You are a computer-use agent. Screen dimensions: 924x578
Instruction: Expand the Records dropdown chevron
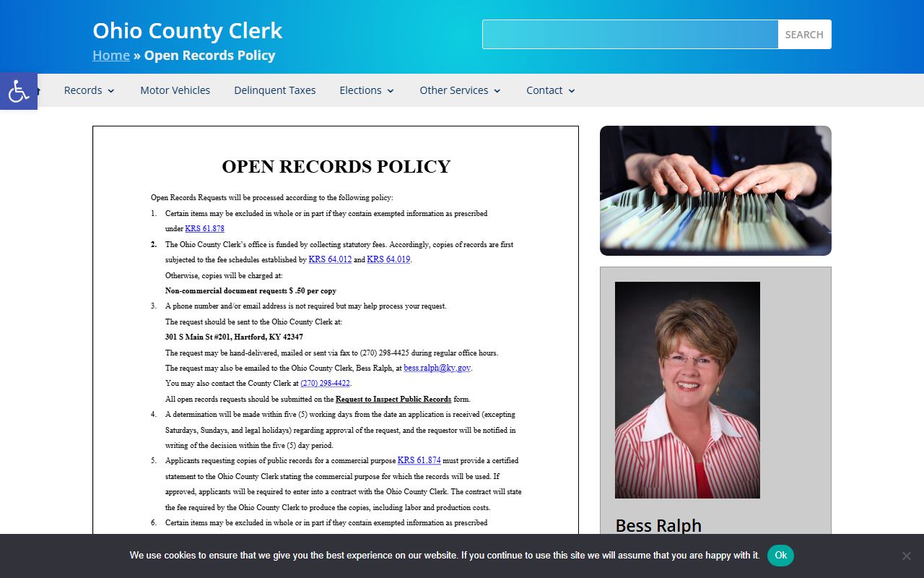coord(111,91)
